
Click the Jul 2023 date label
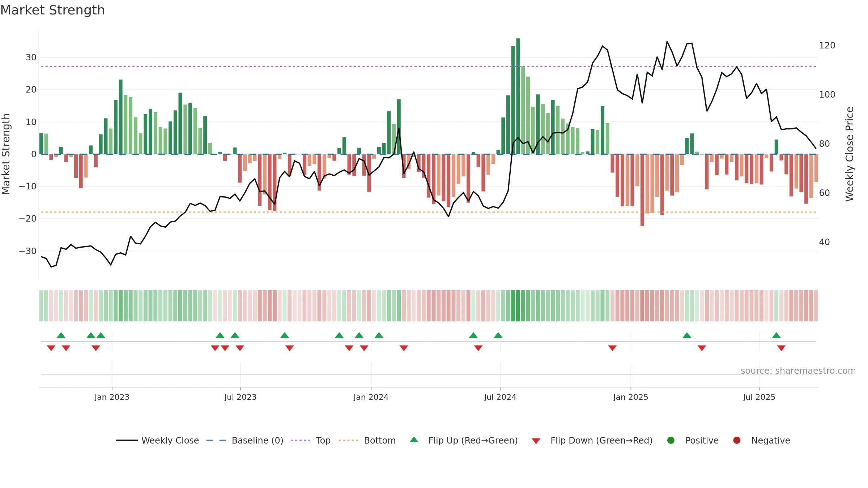tap(241, 397)
